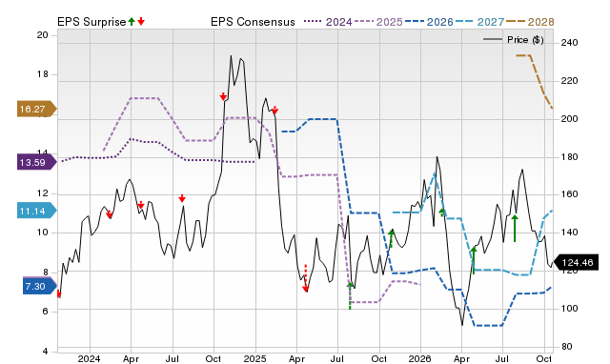Select the EPS Consensus legend label
This screenshot has width=610, height=364.
tap(253, 22)
